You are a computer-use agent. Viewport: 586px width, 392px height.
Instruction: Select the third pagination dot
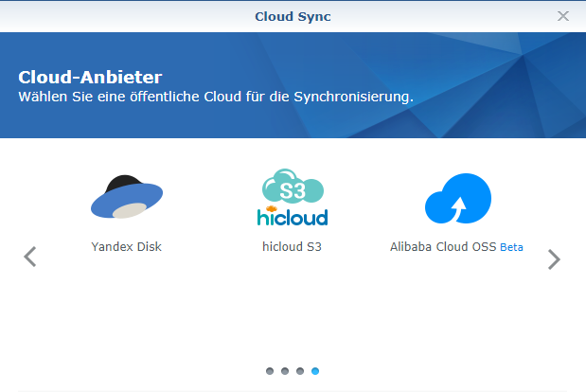pos(300,371)
